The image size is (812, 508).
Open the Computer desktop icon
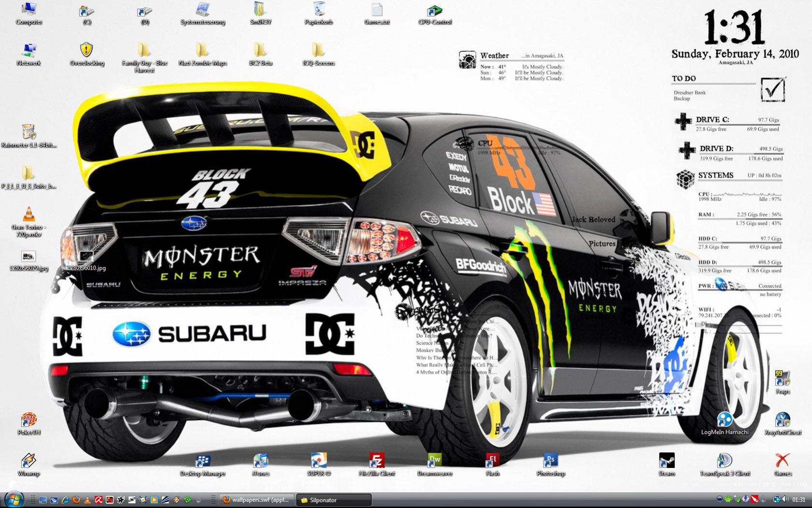tap(29, 14)
